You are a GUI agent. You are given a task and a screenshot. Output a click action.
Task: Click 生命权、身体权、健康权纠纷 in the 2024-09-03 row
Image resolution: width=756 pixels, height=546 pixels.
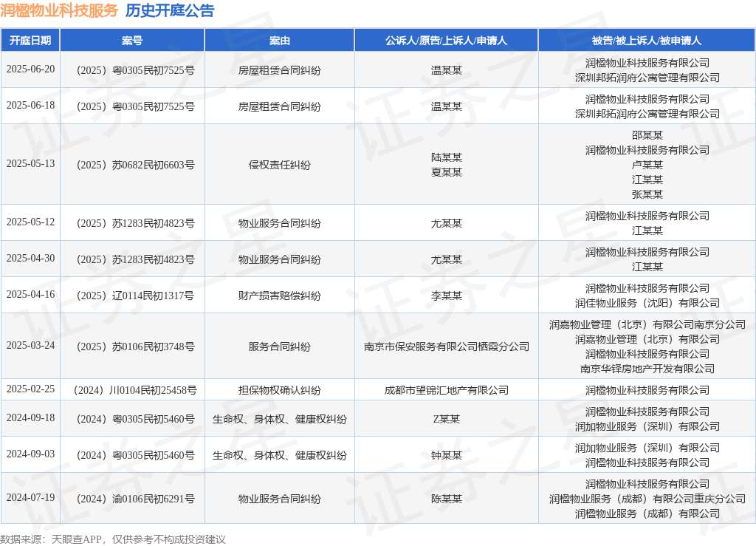280,455
